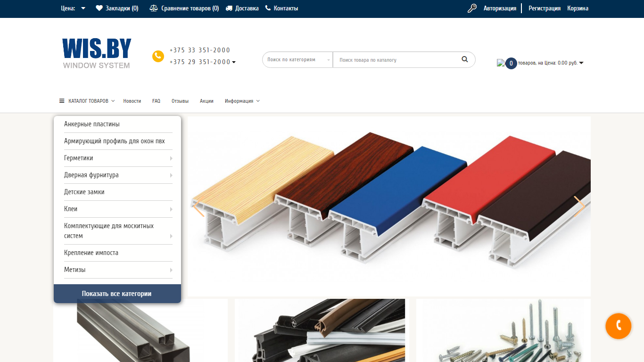Open the Поиск по категориям dropdown

[297, 60]
